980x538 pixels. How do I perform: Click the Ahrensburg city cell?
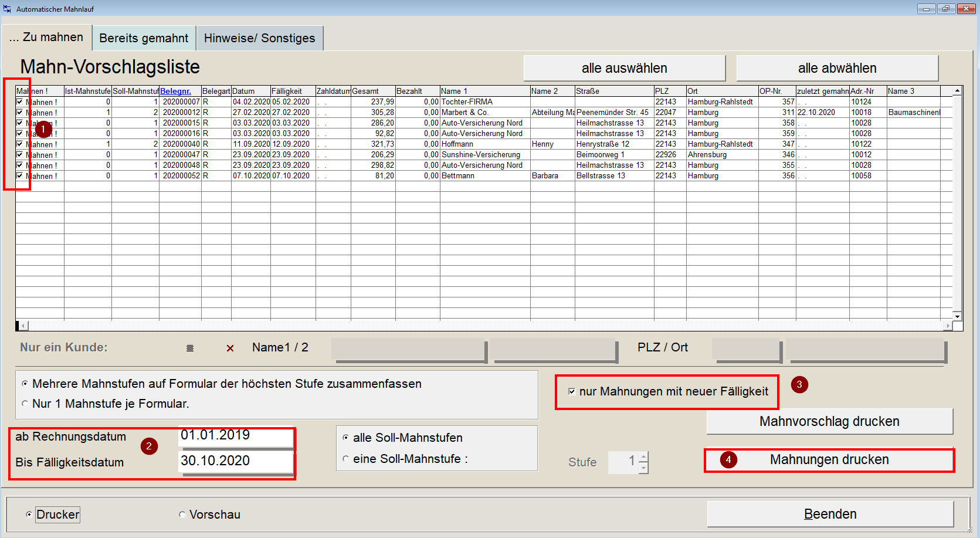tap(722, 155)
